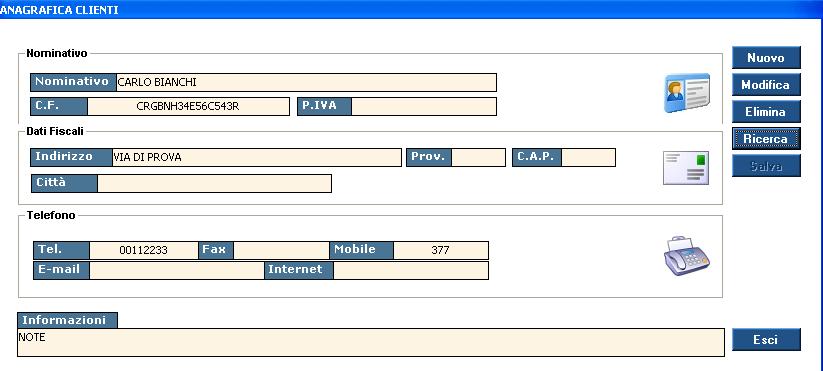
Task: Focus the empty Fax field
Action: point(281,250)
